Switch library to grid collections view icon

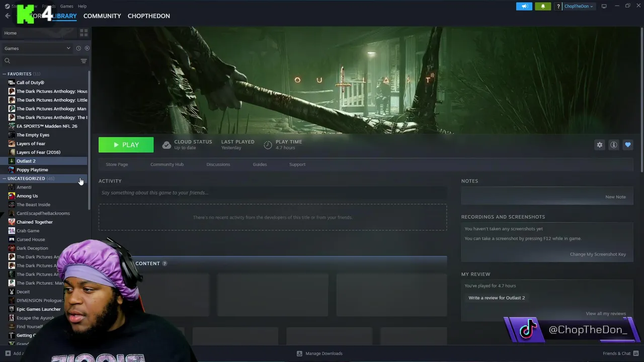(84, 33)
